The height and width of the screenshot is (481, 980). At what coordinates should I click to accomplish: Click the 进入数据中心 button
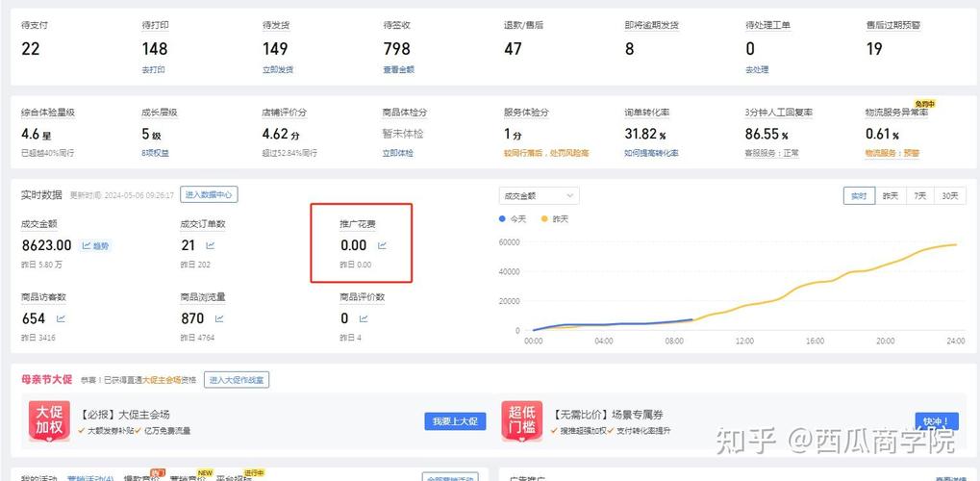[209, 194]
